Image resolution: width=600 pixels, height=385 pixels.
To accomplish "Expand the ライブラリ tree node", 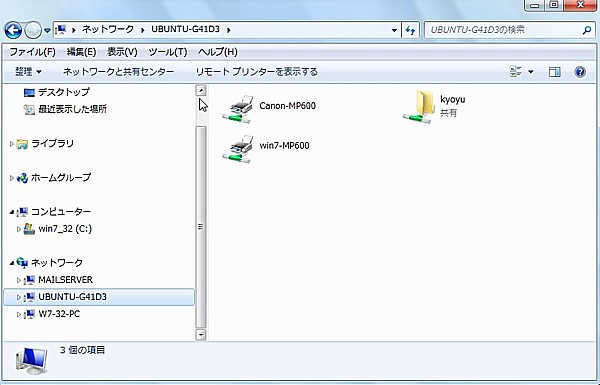I will [x=11, y=144].
